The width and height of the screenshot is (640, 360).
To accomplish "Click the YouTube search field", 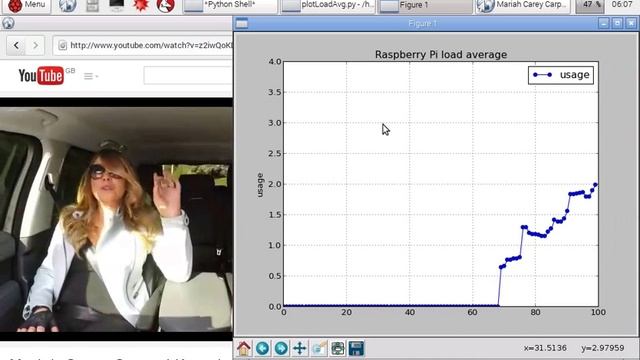I will click(188, 76).
